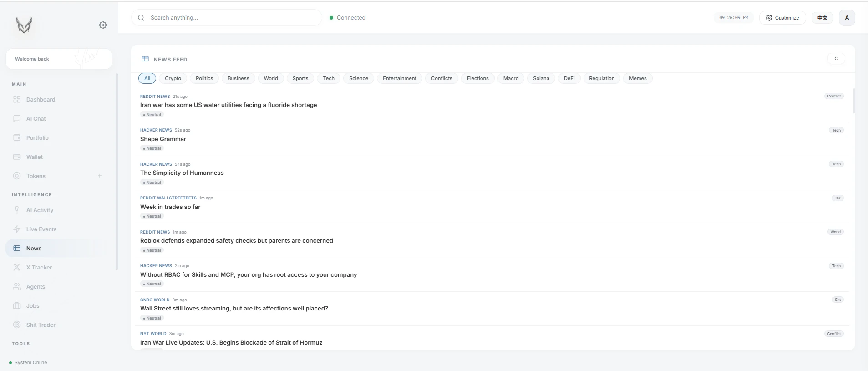This screenshot has width=868, height=371.
Task: Show Memes news category
Action: (638, 78)
